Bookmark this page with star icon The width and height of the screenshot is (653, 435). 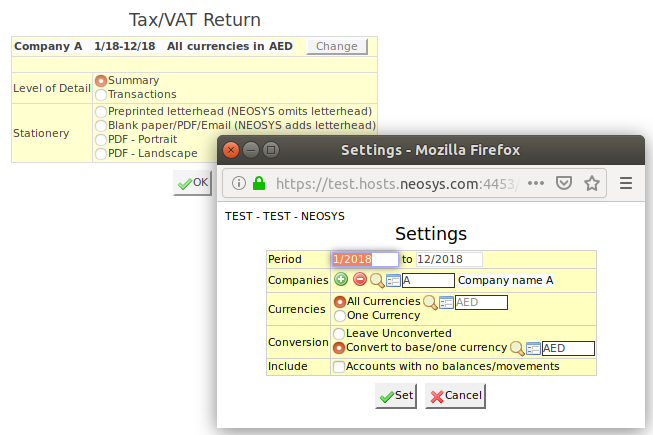[x=592, y=183]
